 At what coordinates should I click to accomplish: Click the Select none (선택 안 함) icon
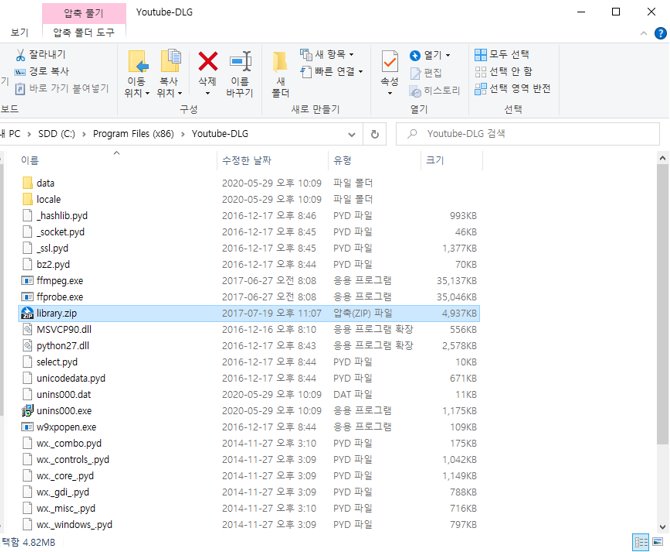[480, 72]
